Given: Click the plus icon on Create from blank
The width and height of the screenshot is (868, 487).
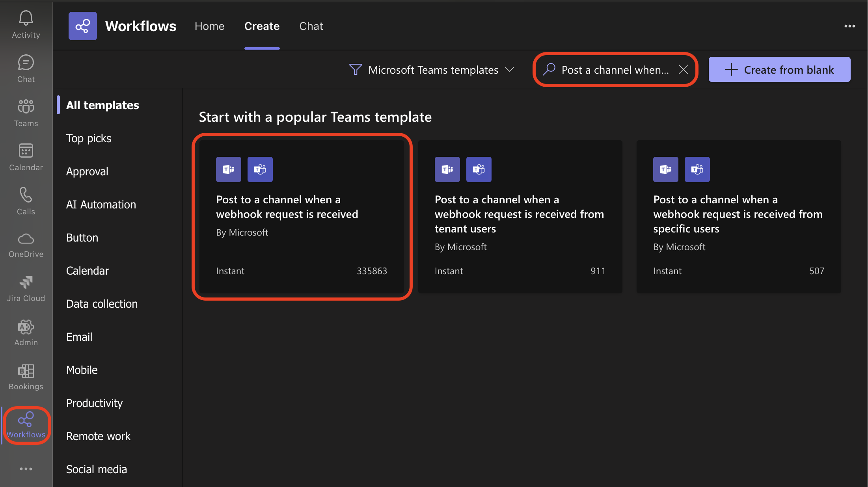Looking at the screenshot, I should (731, 70).
